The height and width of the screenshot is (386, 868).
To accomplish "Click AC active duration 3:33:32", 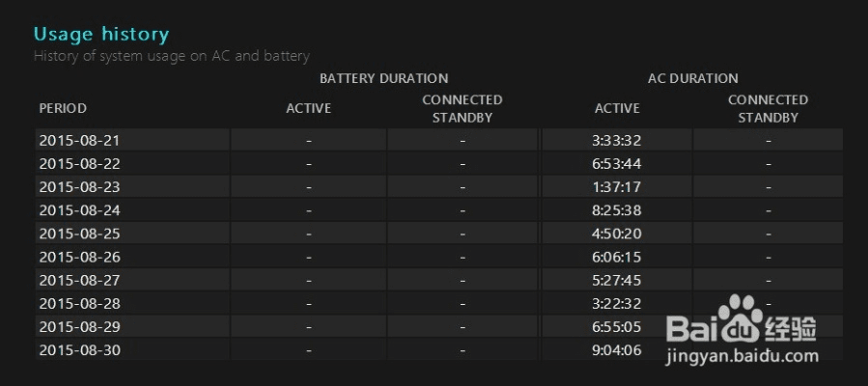I will [617, 140].
